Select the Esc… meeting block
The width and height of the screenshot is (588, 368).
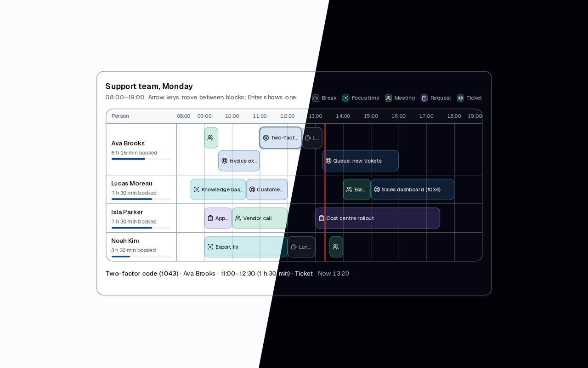[357, 190]
